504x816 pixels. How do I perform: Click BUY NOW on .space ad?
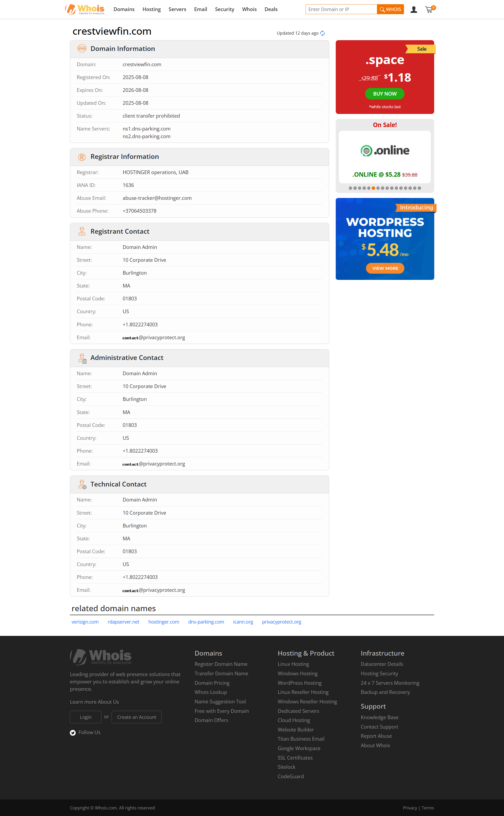pyautogui.click(x=385, y=94)
